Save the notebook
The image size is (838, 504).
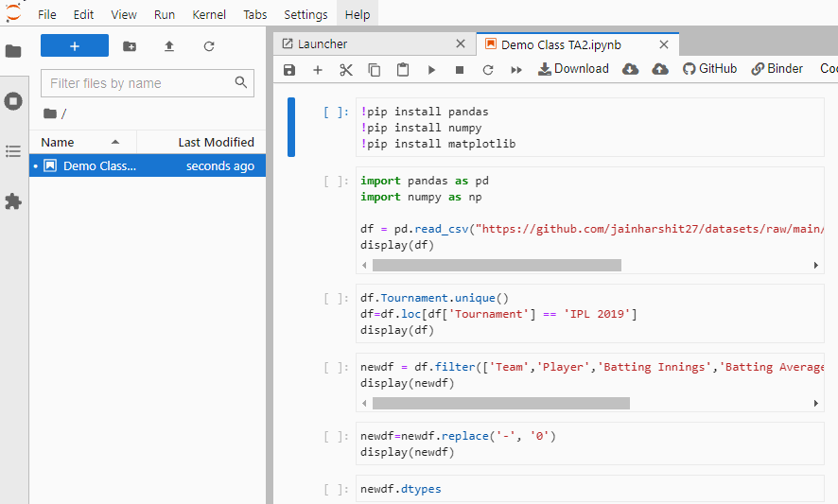(x=289, y=70)
